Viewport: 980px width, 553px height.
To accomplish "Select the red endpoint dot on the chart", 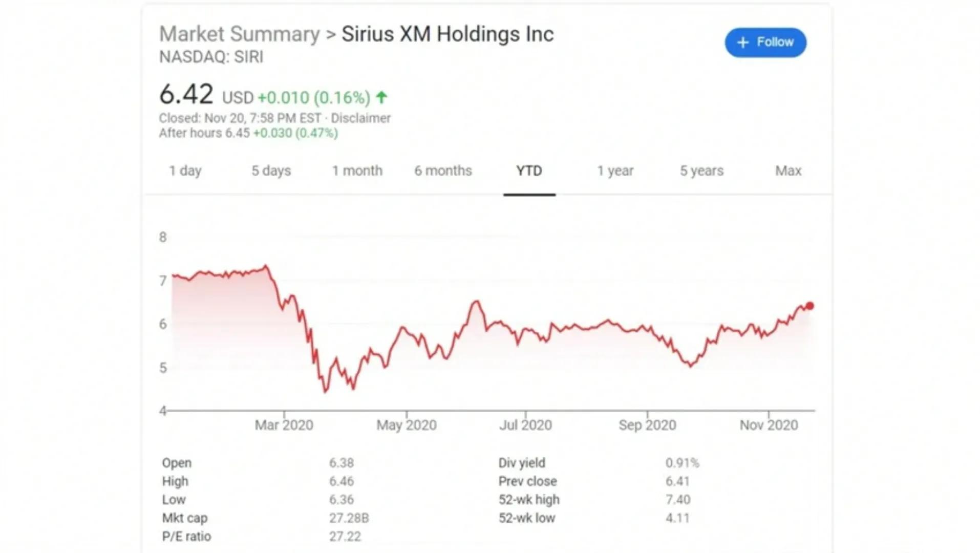I will coord(810,306).
